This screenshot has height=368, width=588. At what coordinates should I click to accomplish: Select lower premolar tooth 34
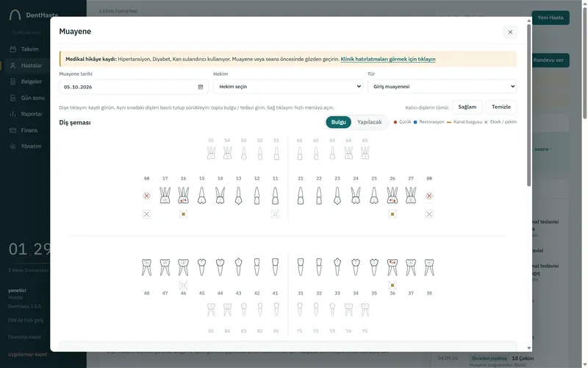click(356, 267)
